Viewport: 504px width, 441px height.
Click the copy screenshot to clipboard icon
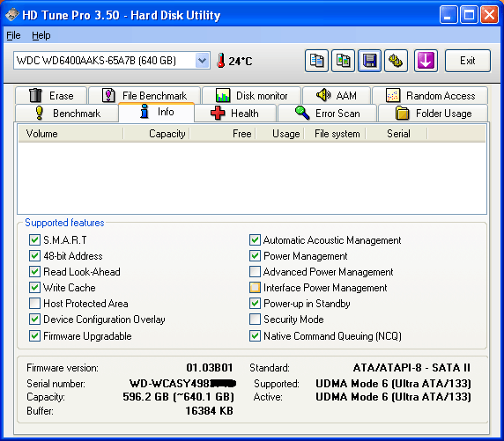[343, 61]
